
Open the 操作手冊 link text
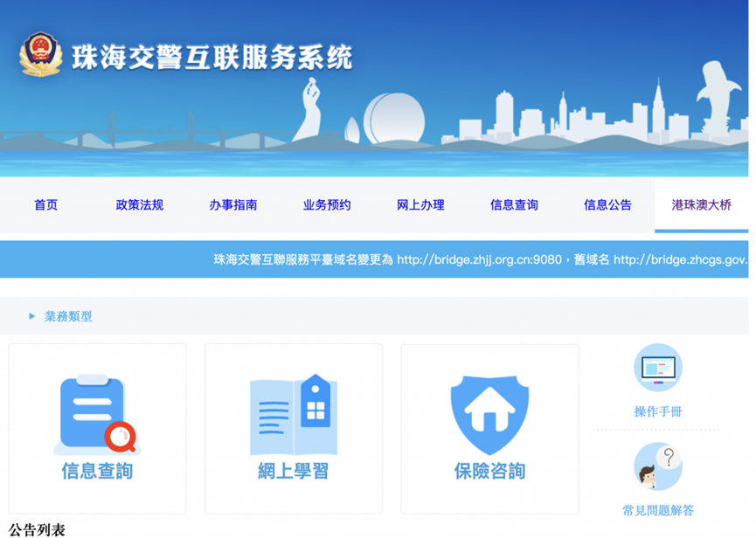coord(657,412)
